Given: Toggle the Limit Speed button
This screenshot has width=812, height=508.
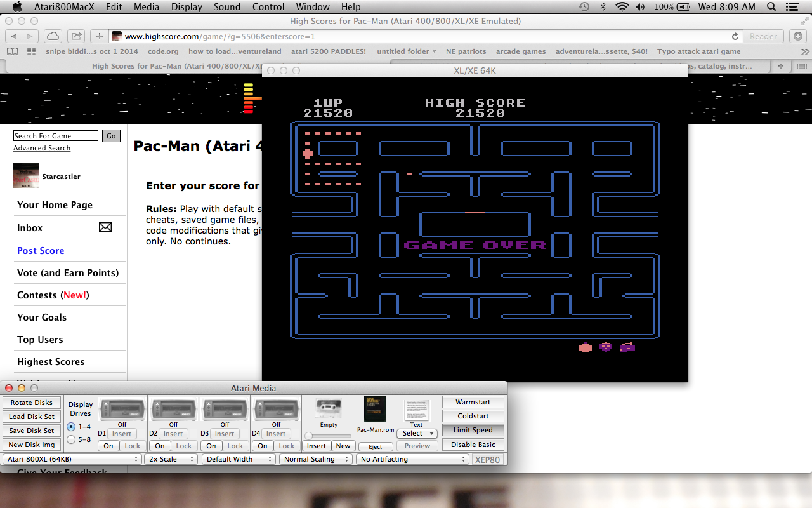Looking at the screenshot, I should 473,430.
